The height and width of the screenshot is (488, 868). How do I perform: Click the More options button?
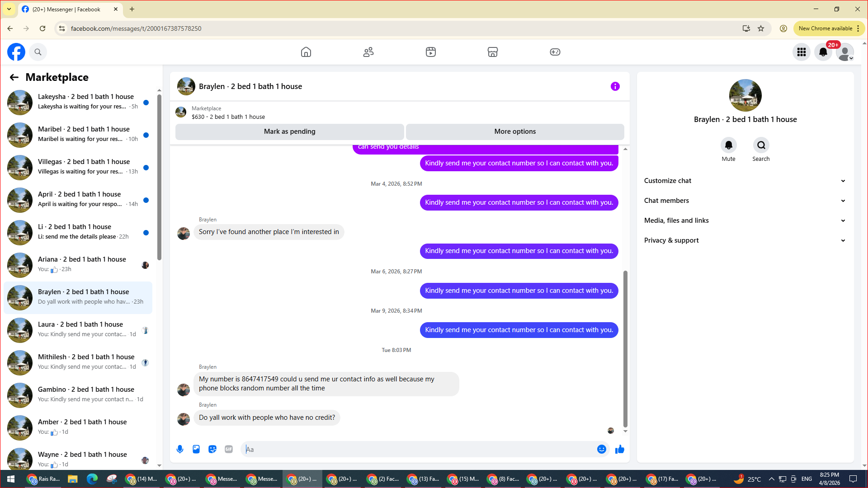click(515, 131)
